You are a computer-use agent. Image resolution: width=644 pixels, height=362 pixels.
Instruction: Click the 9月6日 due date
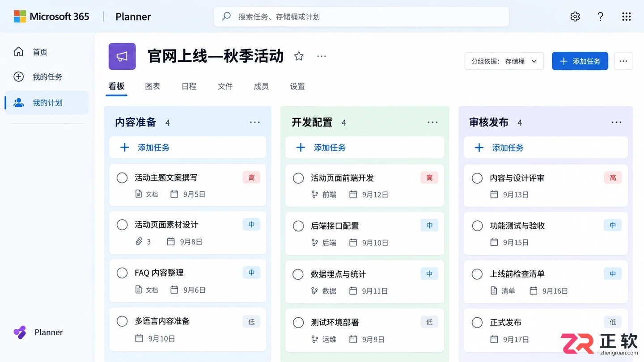(194, 290)
